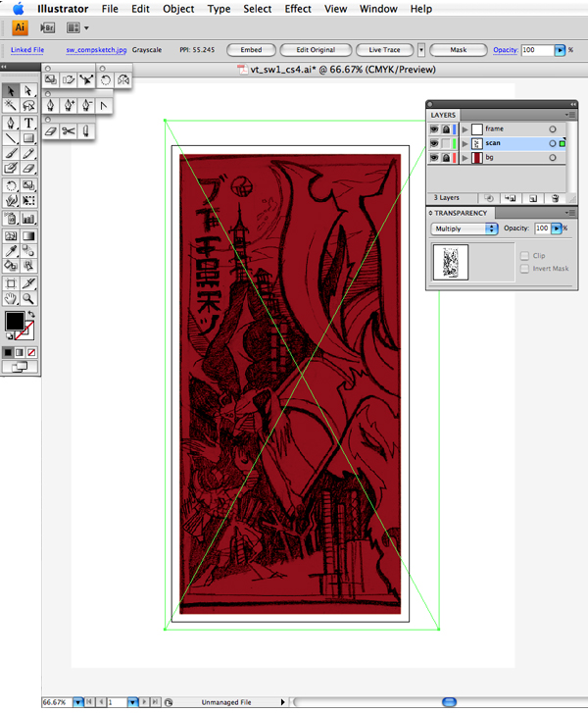Expand the frame layer triangle
The image size is (588, 713).
click(465, 129)
